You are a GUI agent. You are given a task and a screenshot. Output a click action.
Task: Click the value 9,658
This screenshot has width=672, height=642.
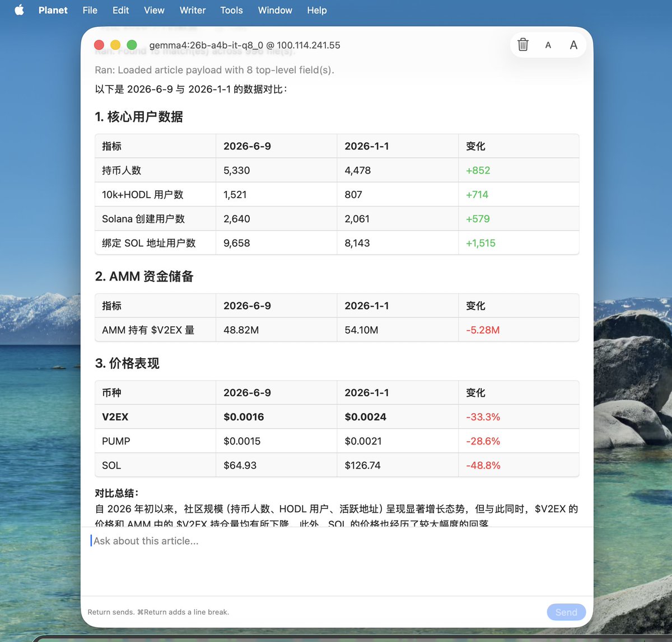[x=236, y=243]
